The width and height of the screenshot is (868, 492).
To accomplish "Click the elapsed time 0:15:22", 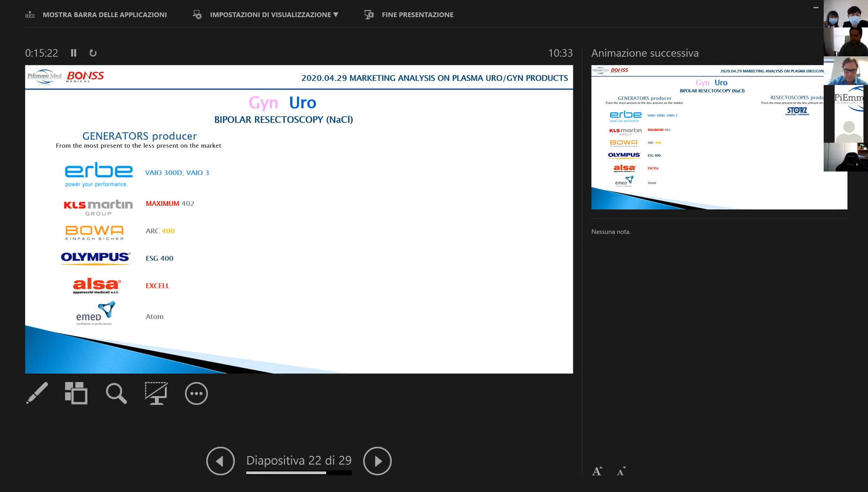I will pyautogui.click(x=42, y=53).
